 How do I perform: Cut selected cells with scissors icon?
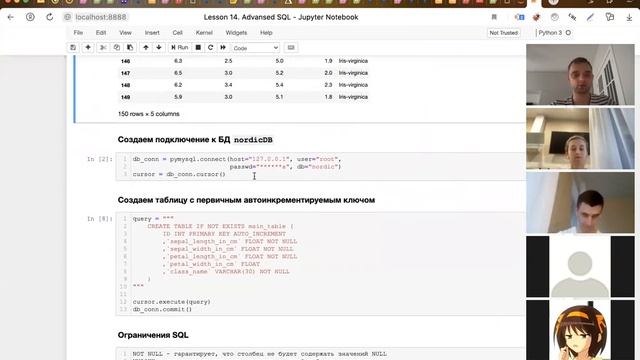[103, 47]
